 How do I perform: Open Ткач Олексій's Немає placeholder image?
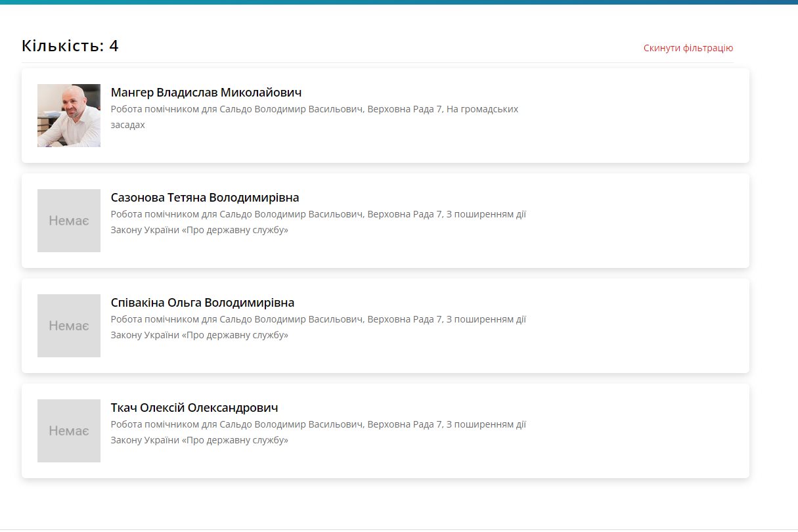click(69, 431)
